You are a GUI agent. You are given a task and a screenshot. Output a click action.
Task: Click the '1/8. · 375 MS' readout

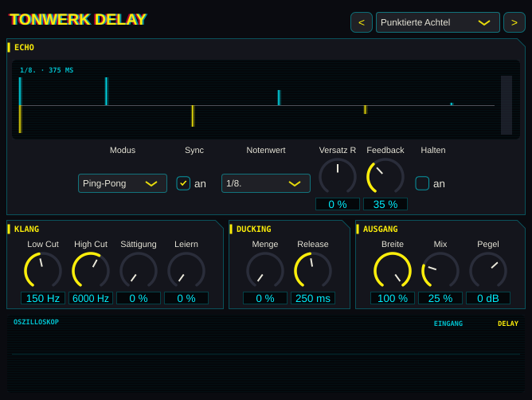tap(46, 70)
